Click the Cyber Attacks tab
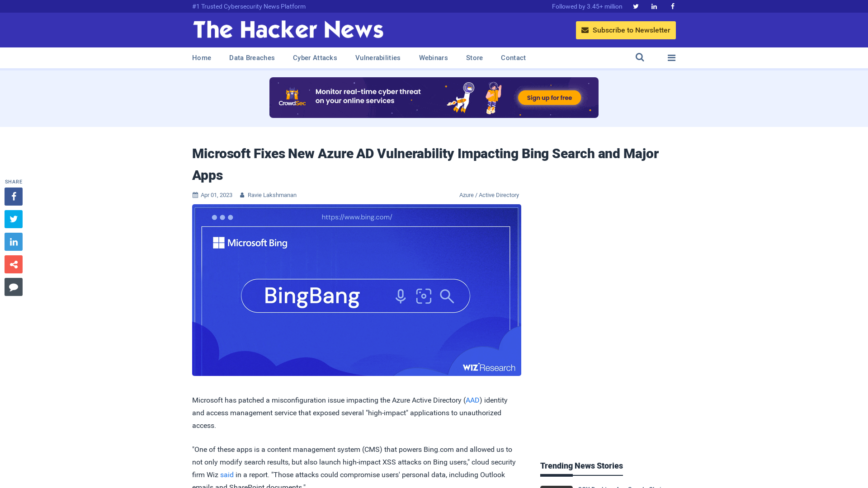This screenshot has width=868, height=488. pyautogui.click(x=315, y=57)
